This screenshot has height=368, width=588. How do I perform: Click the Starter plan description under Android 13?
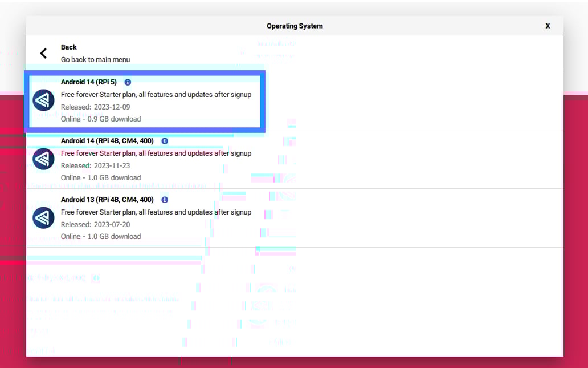coord(156,212)
